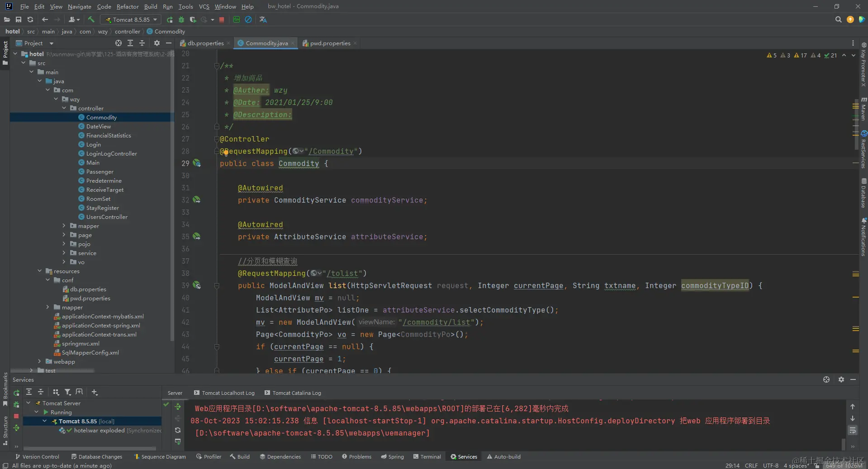Open the Problems tool window
868x469 pixels.
point(356,456)
